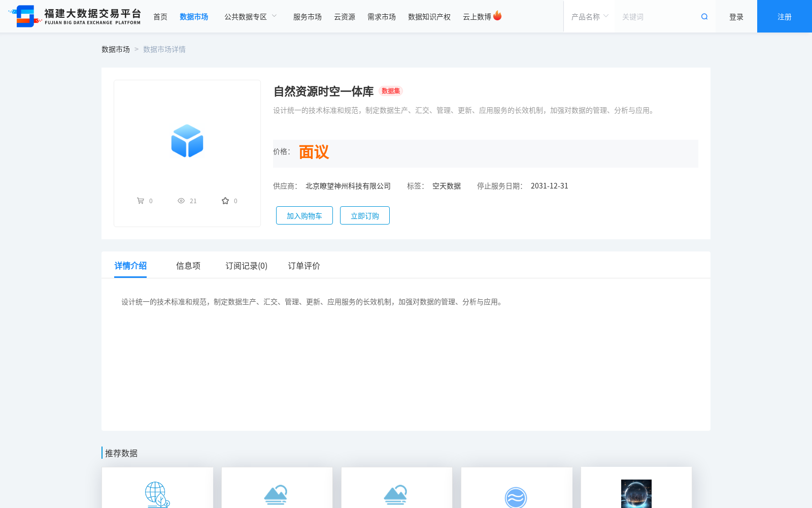This screenshot has width=812, height=508.
Task: Switch to the 信息项 tab
Action: click(x=188, y=266)
